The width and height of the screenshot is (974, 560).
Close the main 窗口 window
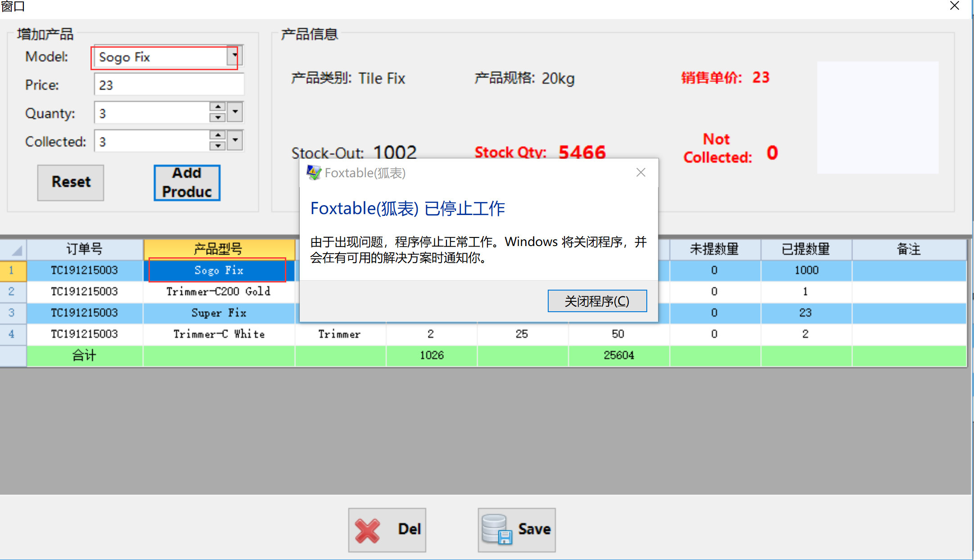(x=954, y=6)
